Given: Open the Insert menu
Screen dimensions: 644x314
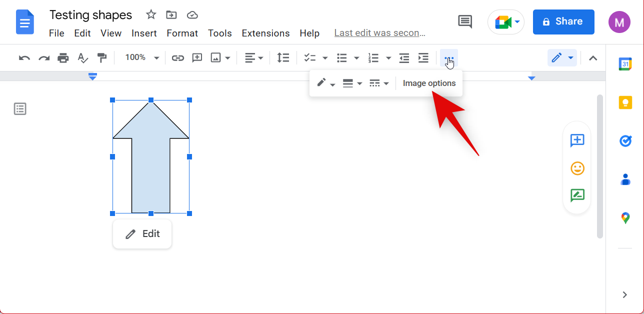Looking at the screenshot, I should pos(144,33).
